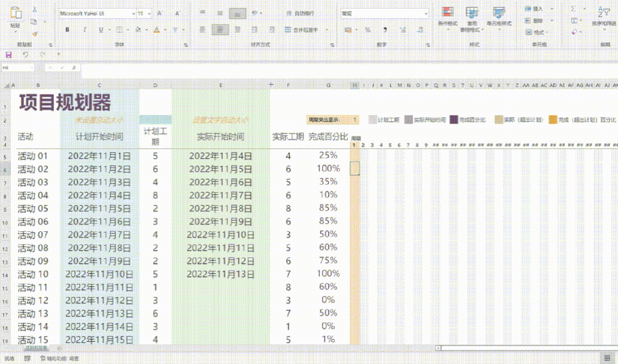Click the Fill down icon
This screenshot has height=364, width=618.
pos(574,21)
